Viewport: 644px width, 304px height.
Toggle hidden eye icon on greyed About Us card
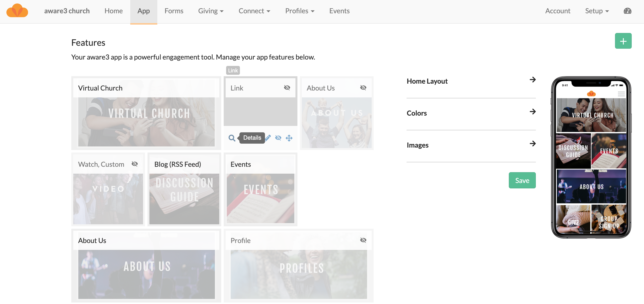(x=363, y=88)
